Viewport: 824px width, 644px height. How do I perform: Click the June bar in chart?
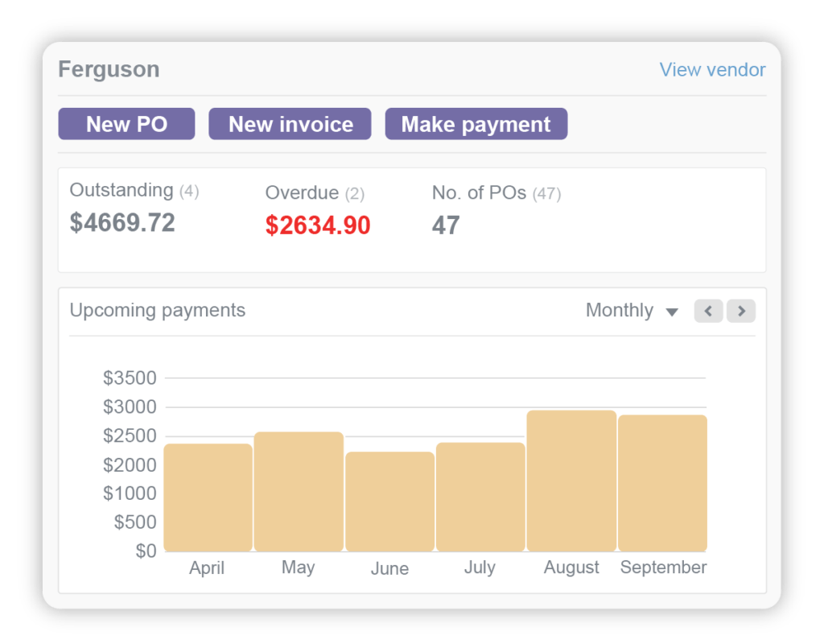pos(389,502)
